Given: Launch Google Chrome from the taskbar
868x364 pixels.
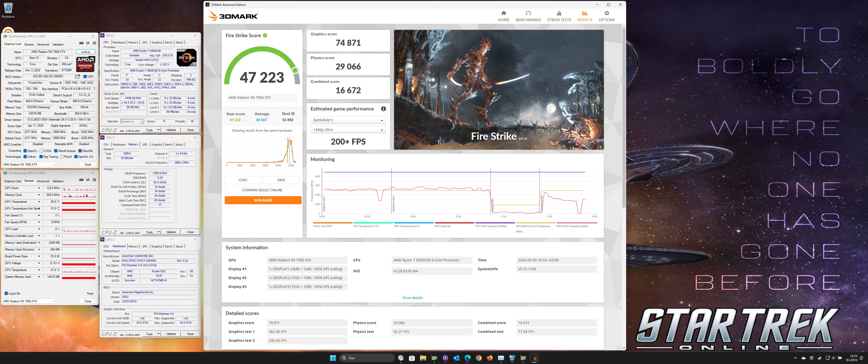Looking at the screenshot, I should point(478,358).
